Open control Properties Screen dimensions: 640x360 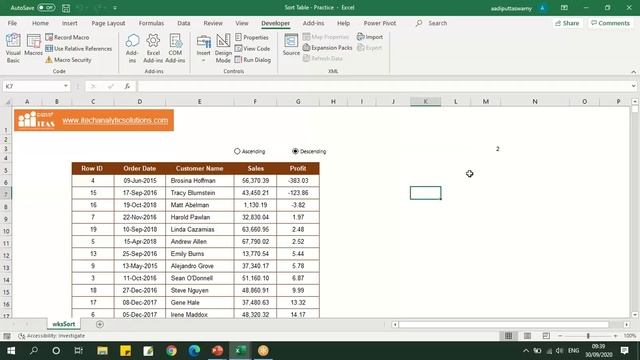pyautogui.click(x=252, y=37)
